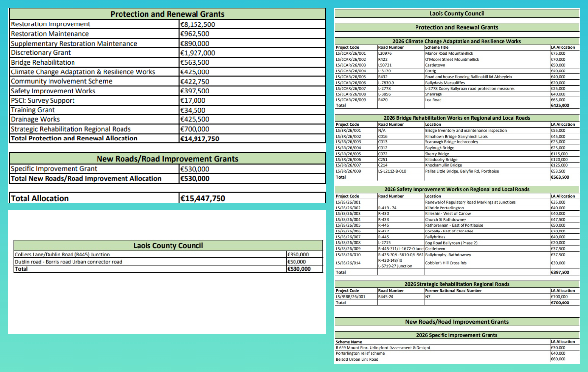Click the Beladd Urban Link Road scheme

(356, 359)
